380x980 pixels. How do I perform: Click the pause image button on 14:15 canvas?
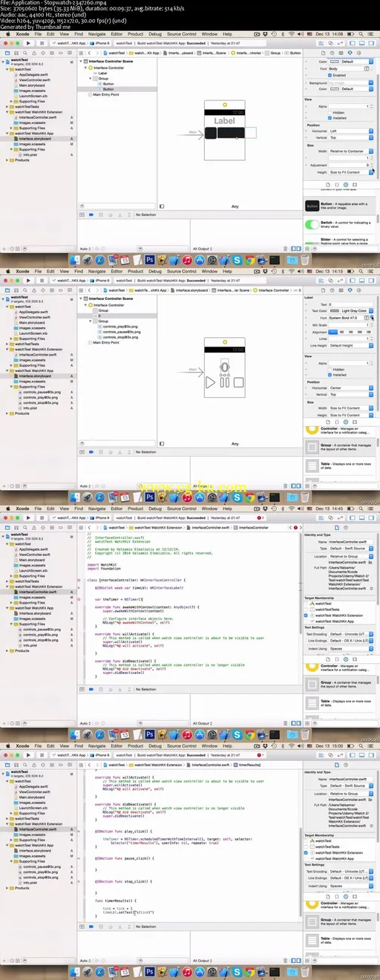point(223,383)
